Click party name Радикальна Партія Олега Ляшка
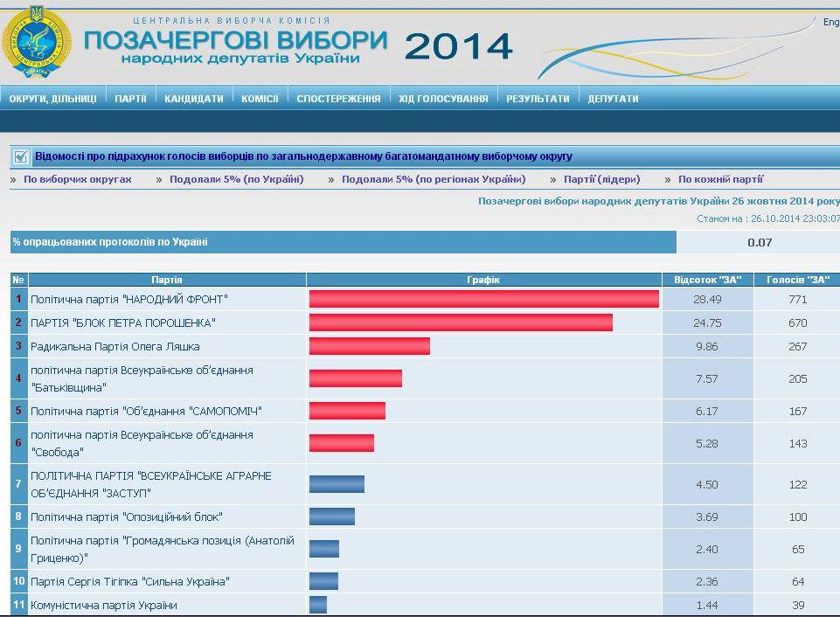Viewport: 840px width, 617px height. coord(115,347)
